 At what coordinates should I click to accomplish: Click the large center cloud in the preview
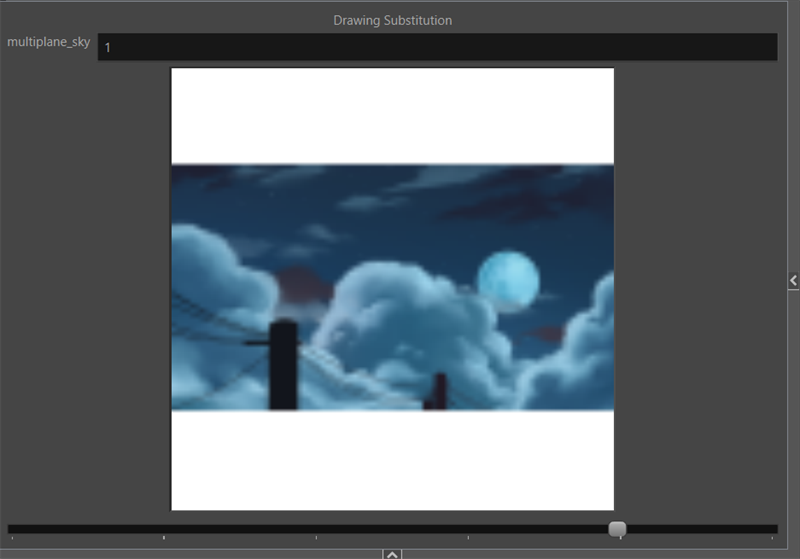[x=400, y=320]
